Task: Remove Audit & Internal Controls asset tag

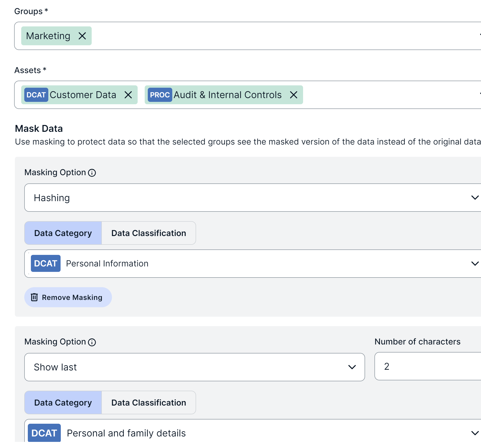Action: pyautogui.click(x=293, y=95)
